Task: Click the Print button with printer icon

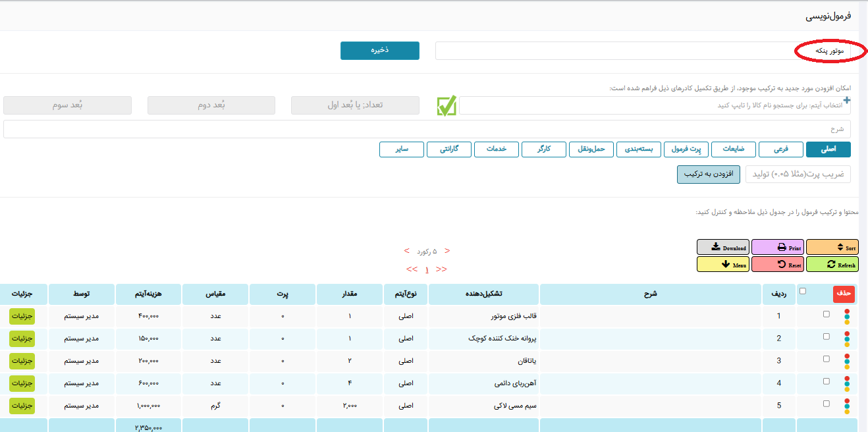Action: click(778, 248)
